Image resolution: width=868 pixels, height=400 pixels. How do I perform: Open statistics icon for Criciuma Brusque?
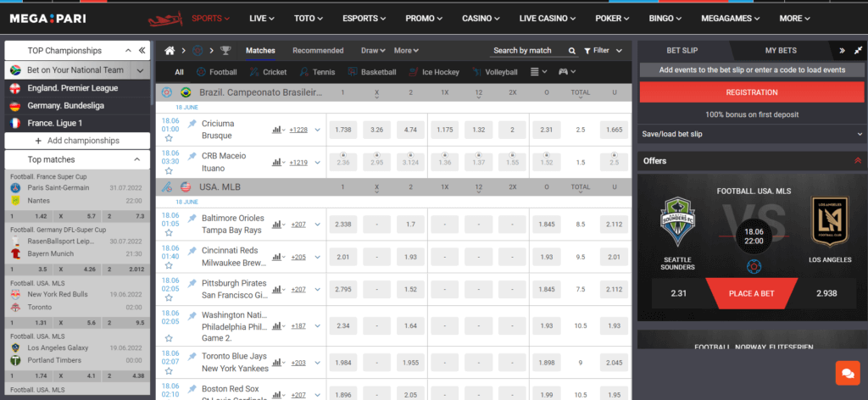pyautogui.click(x=277, y=130)
